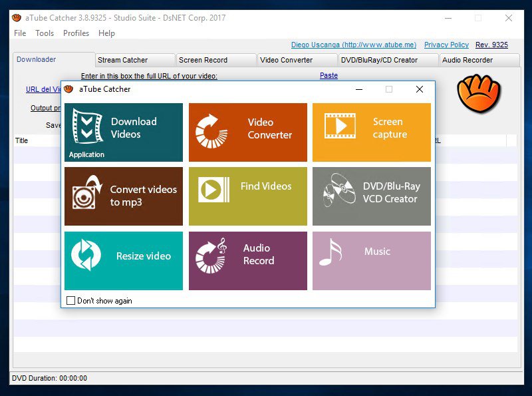Select Convert videos to mp3 tile
The image size is (532, 396).
[124, 196]
